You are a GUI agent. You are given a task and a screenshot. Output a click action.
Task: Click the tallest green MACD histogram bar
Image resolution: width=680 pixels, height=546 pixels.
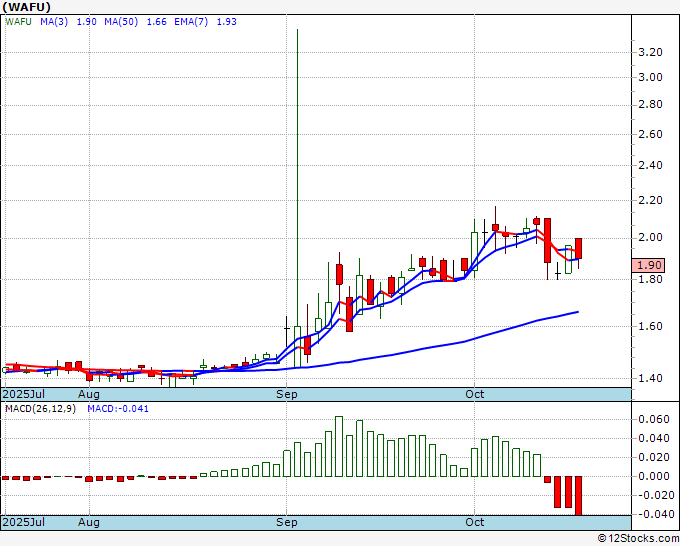pos(339,447)
